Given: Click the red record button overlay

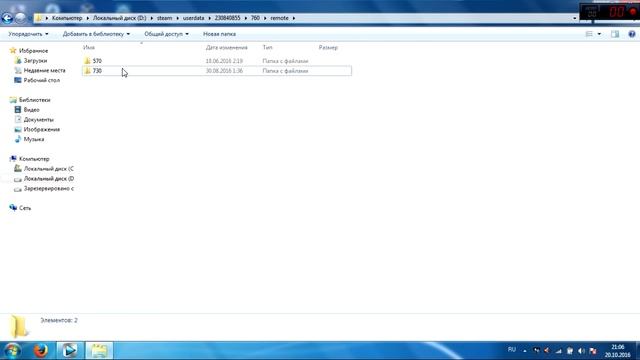Looking at the screenshot, I should (x=633, y=11).
